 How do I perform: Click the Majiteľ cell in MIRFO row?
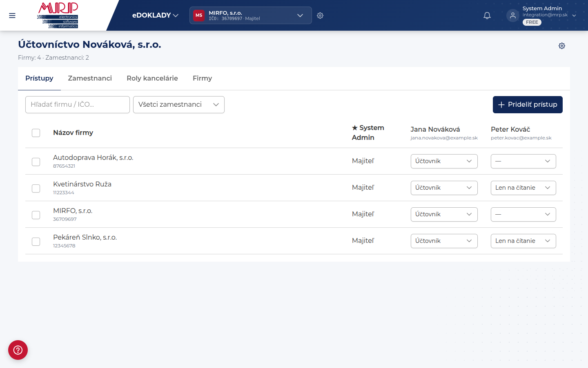(x=363, y=214)
